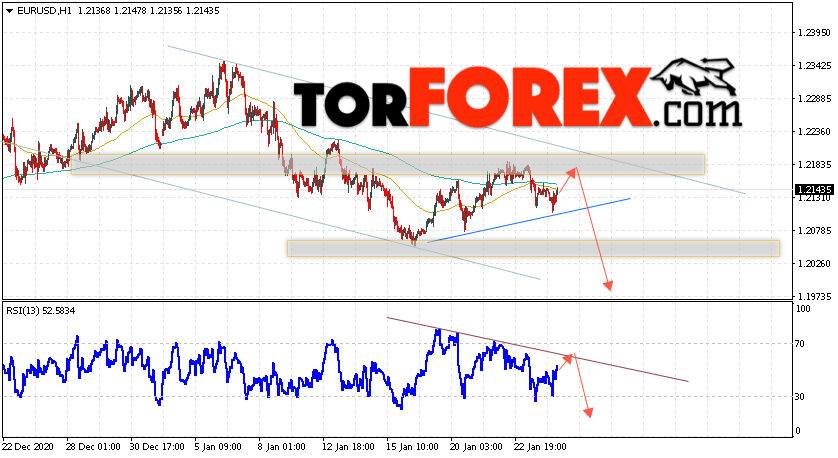This screenshot has width=838, height=458.
Task: Click price level 1.22885 on the axis
Action: point(814,99)
